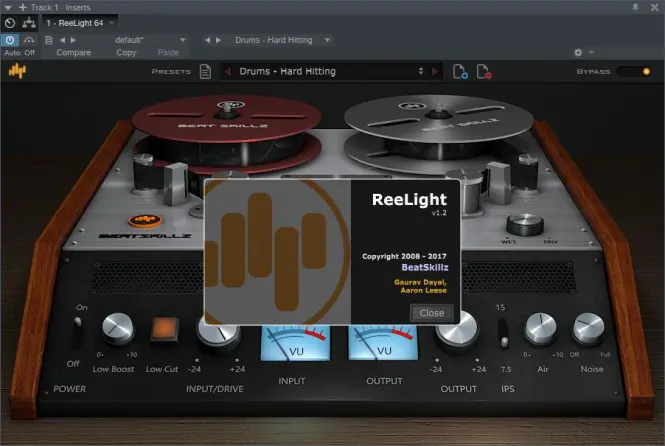Image resolution: width=665 pixels, height=446 pixels.
Task: Toggle the orange Low Cut button
Action: coord(165,329)
